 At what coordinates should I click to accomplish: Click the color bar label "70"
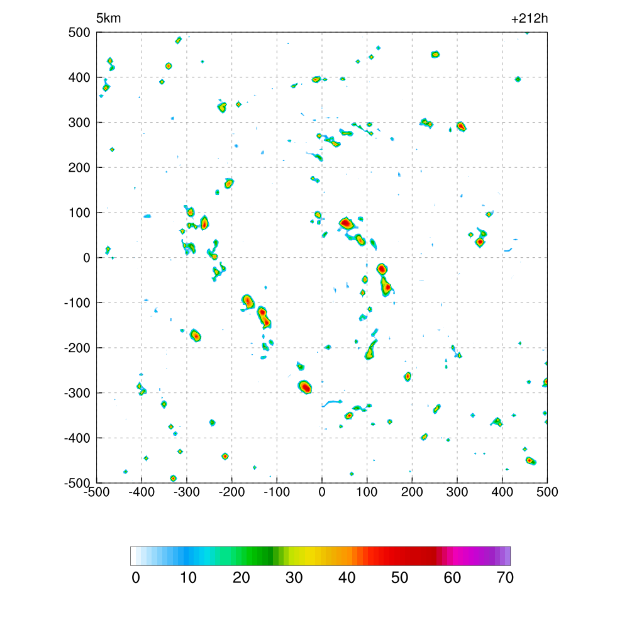point(505,578)
